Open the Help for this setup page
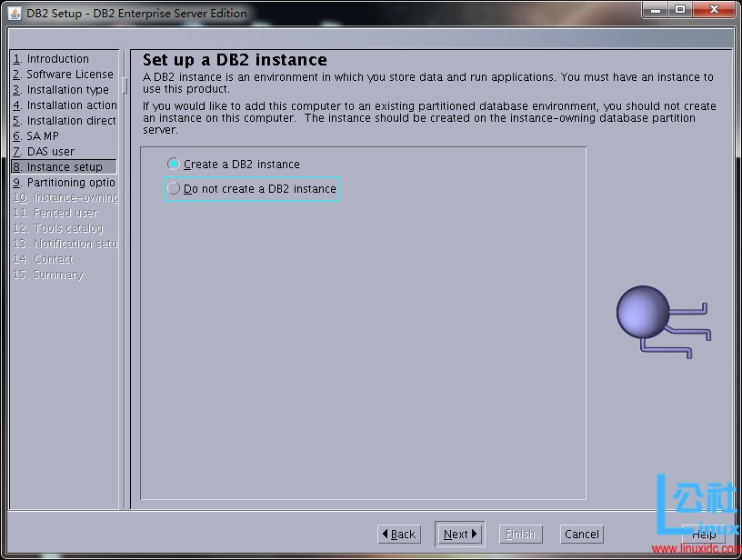The image size is (742, 560). pyautogui.click(x=705, y=534)
